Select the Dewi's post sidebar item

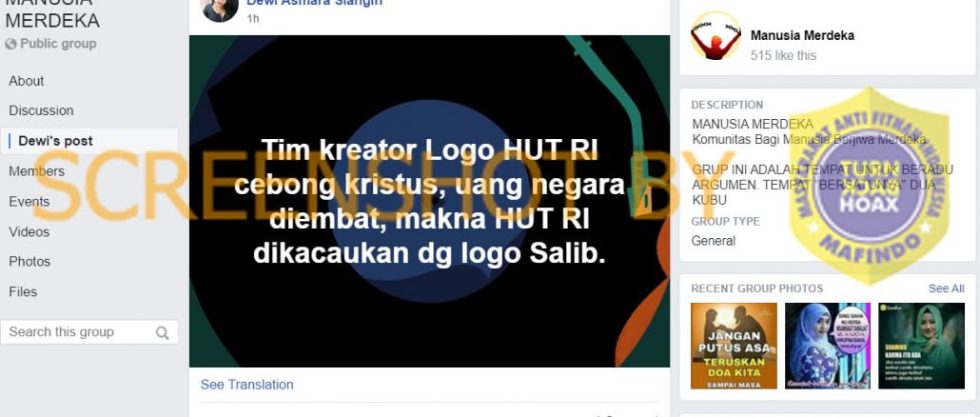click(90, 141)
